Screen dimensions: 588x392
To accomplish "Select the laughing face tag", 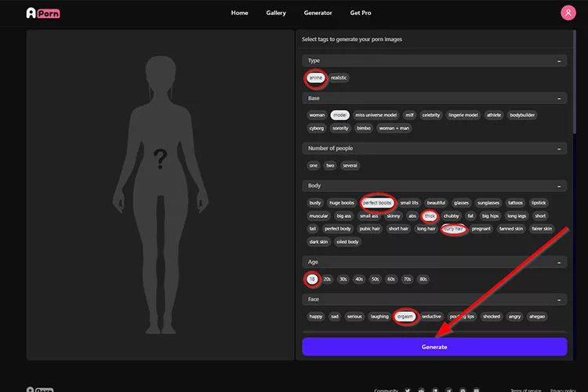I will pos(379,317).
